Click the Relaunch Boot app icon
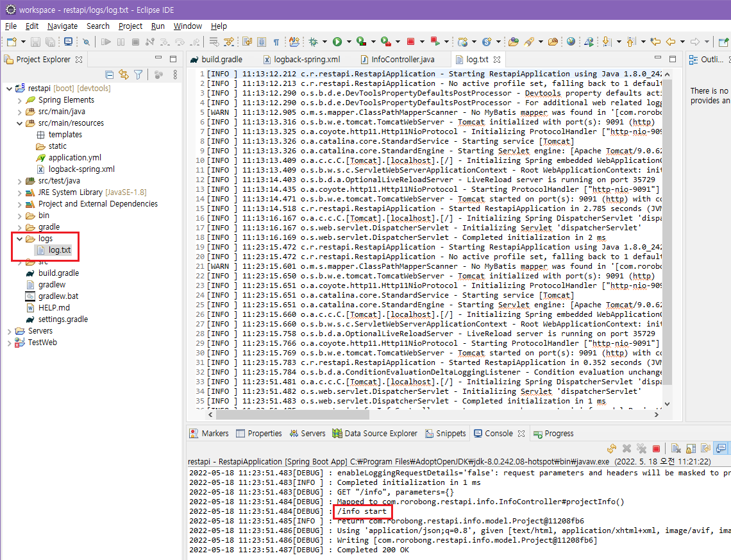Screen dimensions: 731x560 [435, 42]
